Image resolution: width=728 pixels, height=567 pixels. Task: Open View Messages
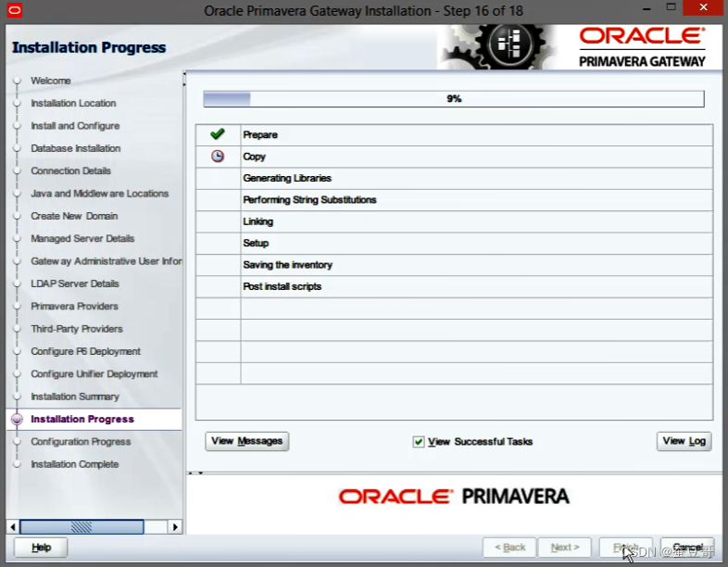pos(247,441)
